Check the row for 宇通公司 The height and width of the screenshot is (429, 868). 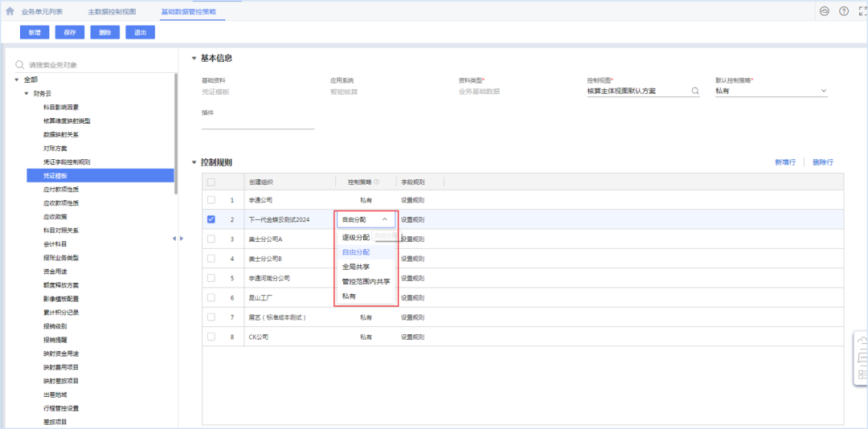point(211,200)
